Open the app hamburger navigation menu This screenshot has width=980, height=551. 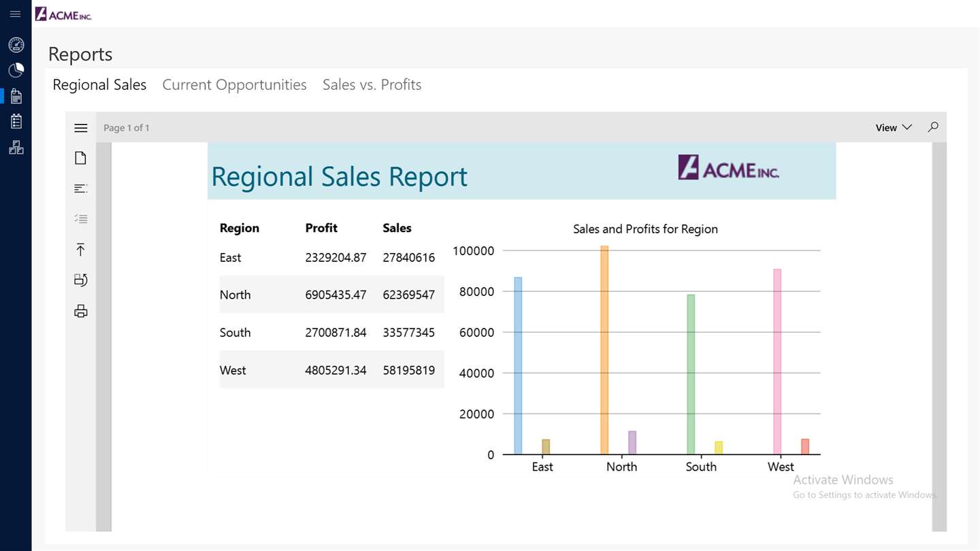pyautogui.click(x=16, y=14)
